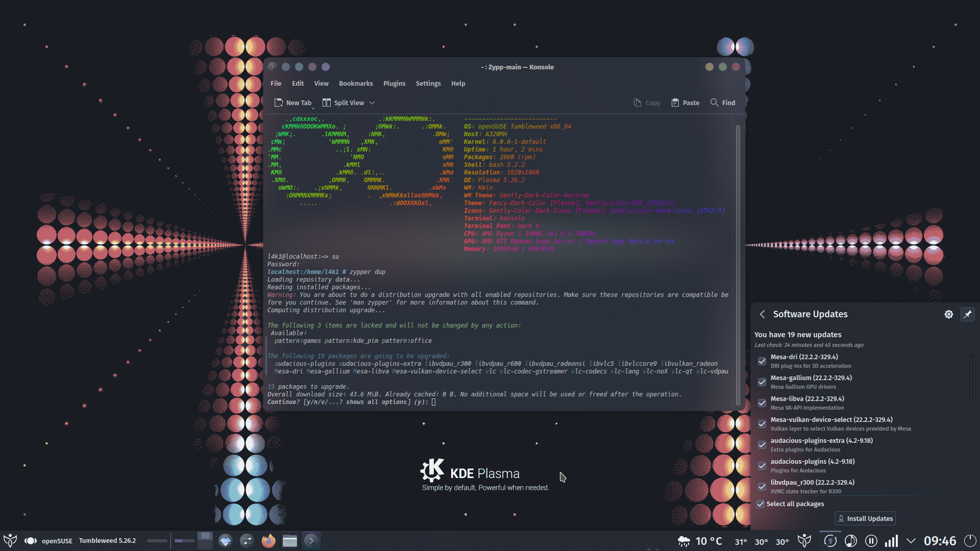
Task: Click the 'You have 19 new updates' text
Action: tap(797, 335)
